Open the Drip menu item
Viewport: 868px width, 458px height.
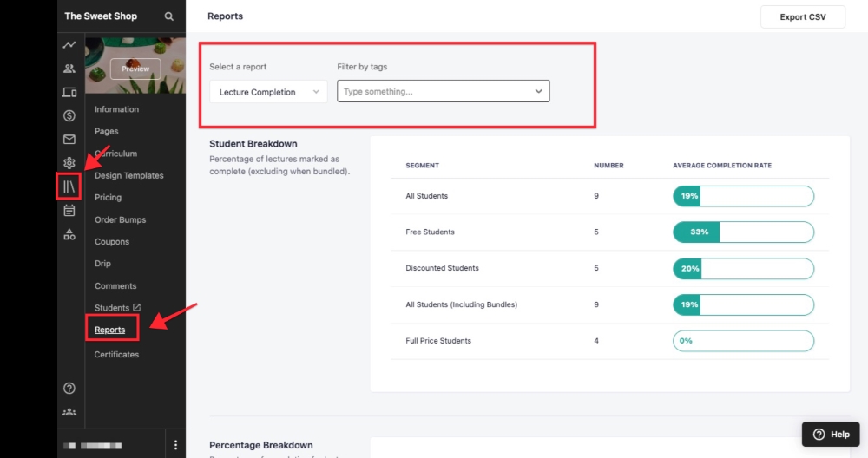(x=102, y=264)
